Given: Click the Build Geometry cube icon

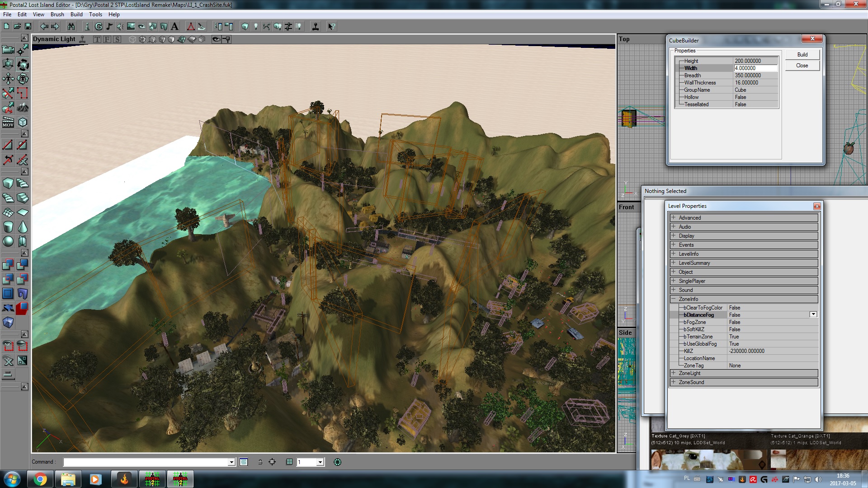Looking at the screenshot, I should click(x=245, y=26).
